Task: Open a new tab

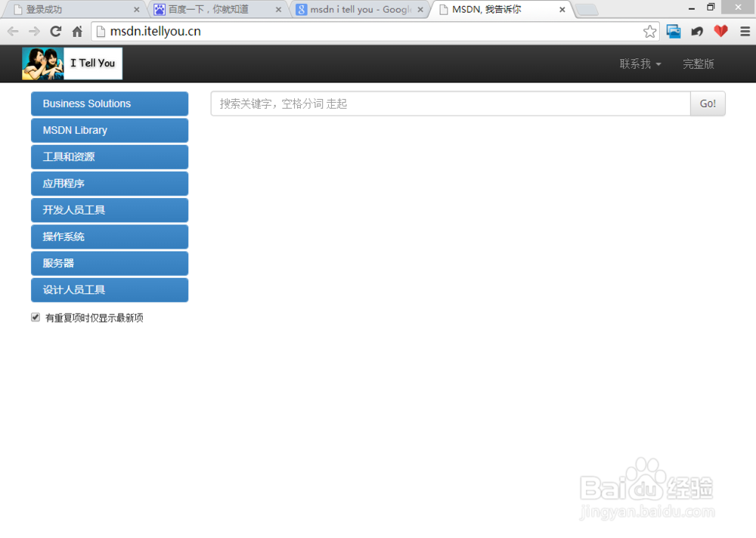Action: pyautogui.click(x=587, y=10)
